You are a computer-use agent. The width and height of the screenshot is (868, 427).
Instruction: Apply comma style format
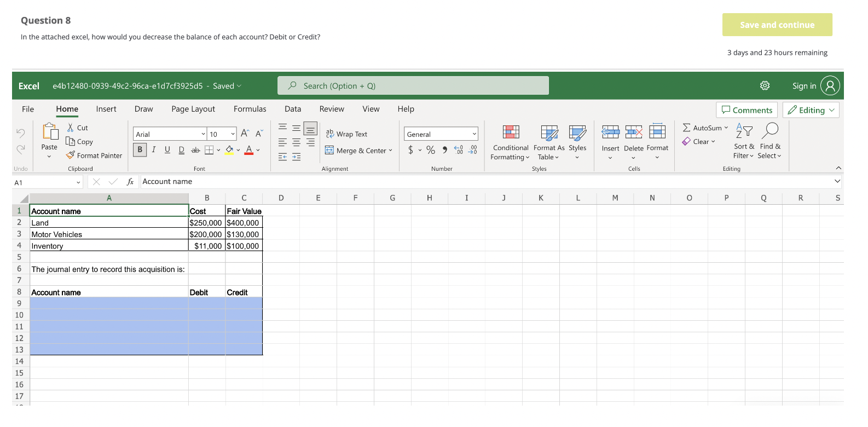[x=444, y=149]
